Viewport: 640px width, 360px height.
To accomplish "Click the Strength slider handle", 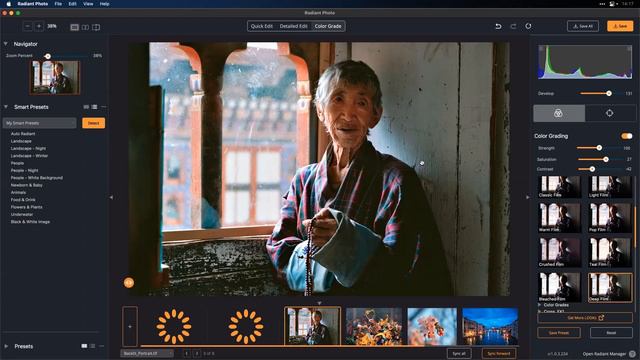I will [x=599, y=148].
